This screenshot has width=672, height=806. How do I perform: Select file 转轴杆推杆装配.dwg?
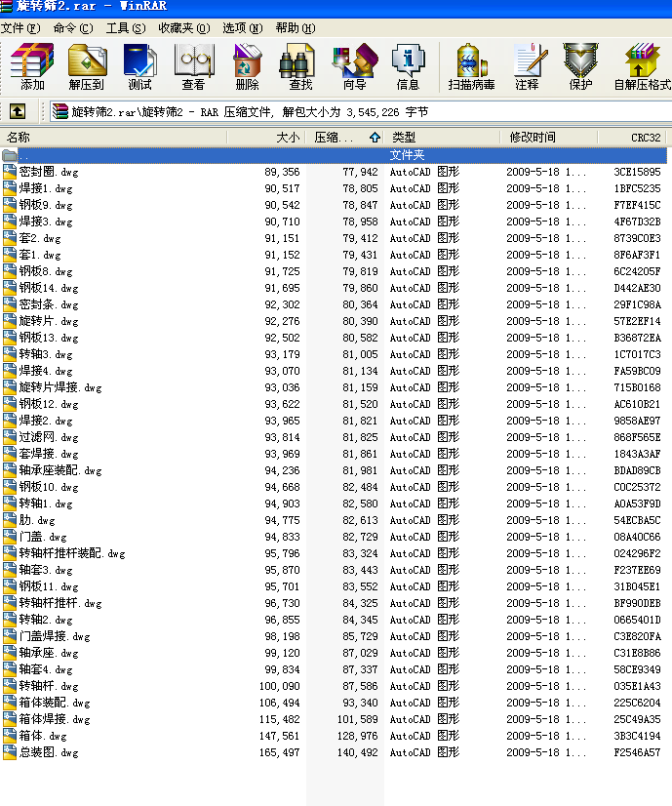(x=72, y=553)
